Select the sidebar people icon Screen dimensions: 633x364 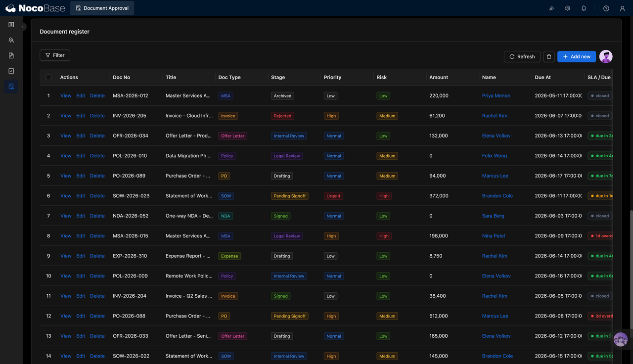11,40
